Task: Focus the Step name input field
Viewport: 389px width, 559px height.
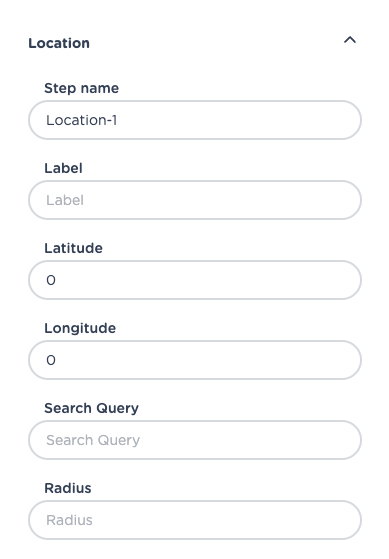Action: point(195,120)
